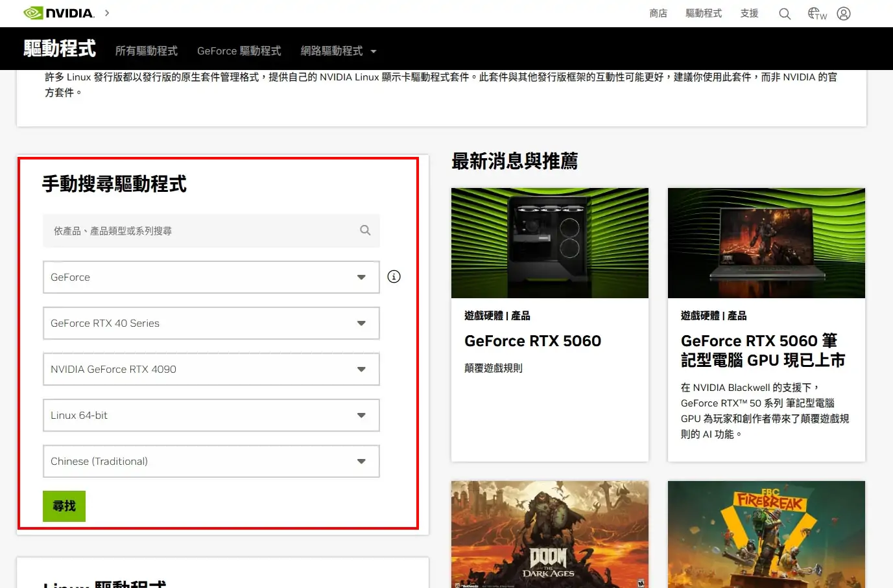This screenshot has width=893, height=588.
Task: Open the 網路驅動程式 menu
Action: (x=338, y=51)
